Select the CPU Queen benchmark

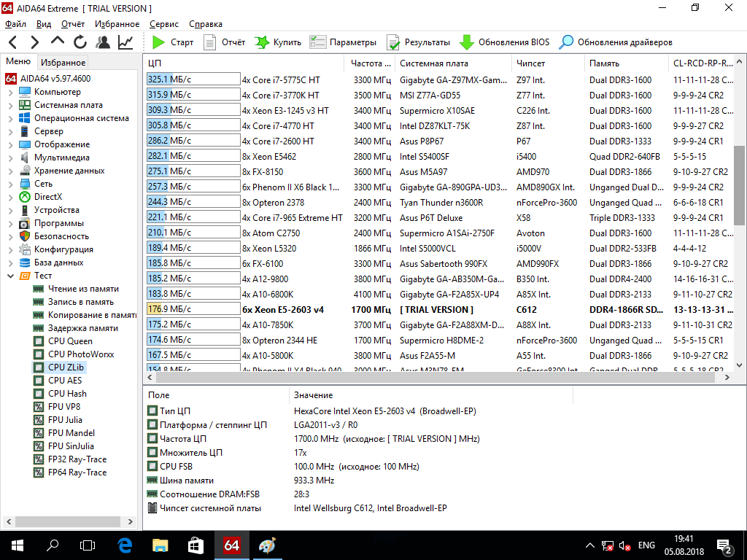pos(63,341)
